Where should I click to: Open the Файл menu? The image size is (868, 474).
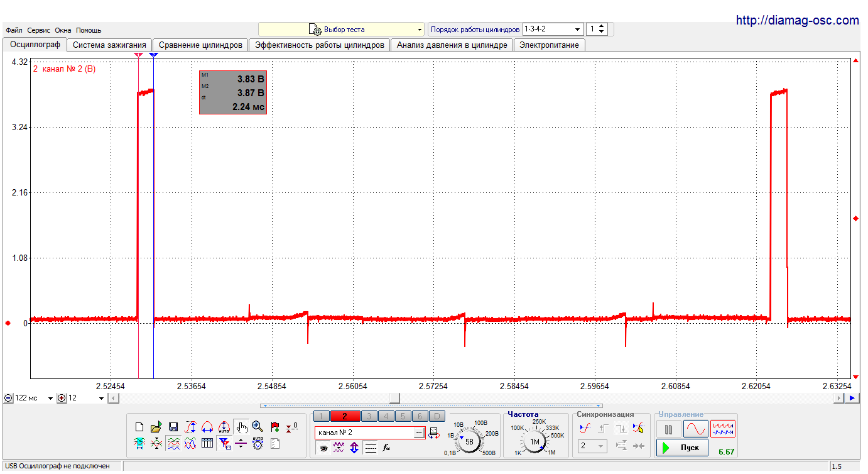tap(14, 30)
